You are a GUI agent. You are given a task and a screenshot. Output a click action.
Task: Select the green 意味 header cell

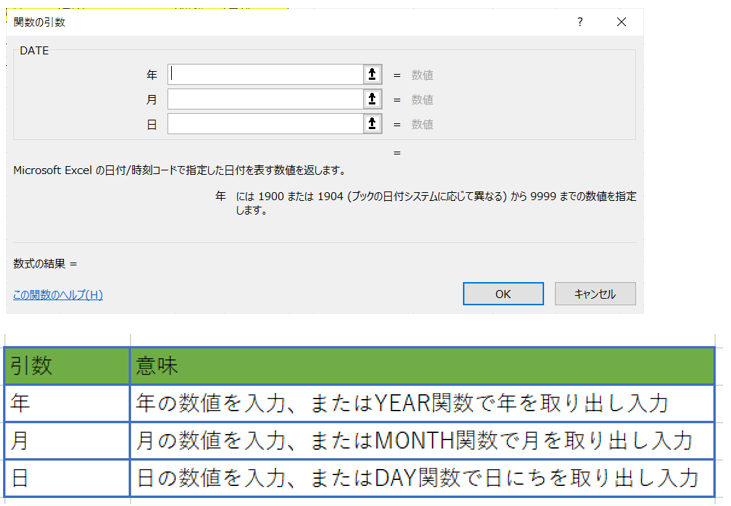[422, 366]
